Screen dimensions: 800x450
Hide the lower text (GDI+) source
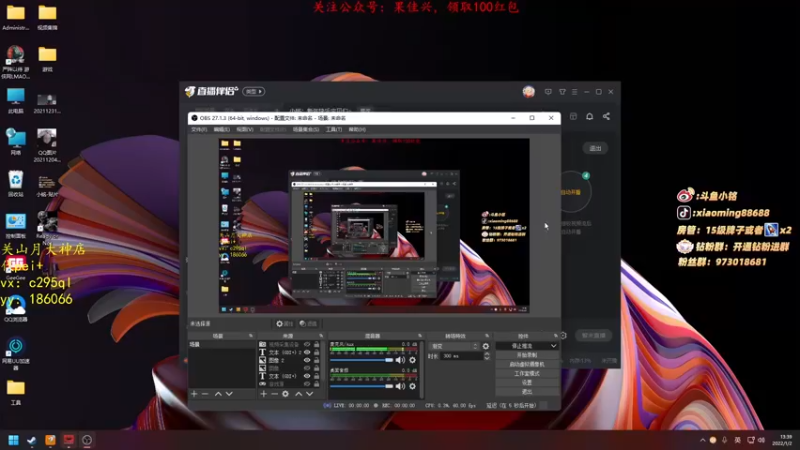[307, 376]
